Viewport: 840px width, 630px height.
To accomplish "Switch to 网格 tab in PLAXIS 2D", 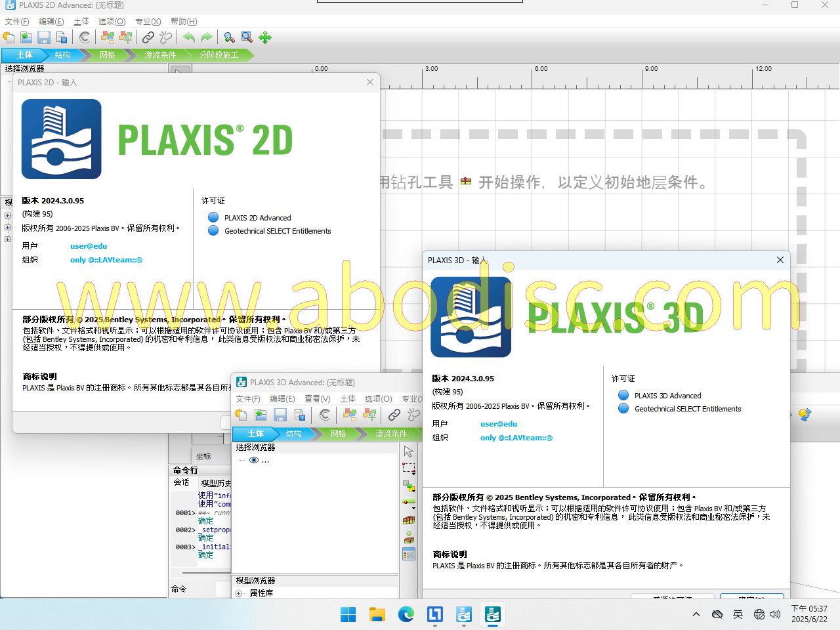I will click(107, 55).
